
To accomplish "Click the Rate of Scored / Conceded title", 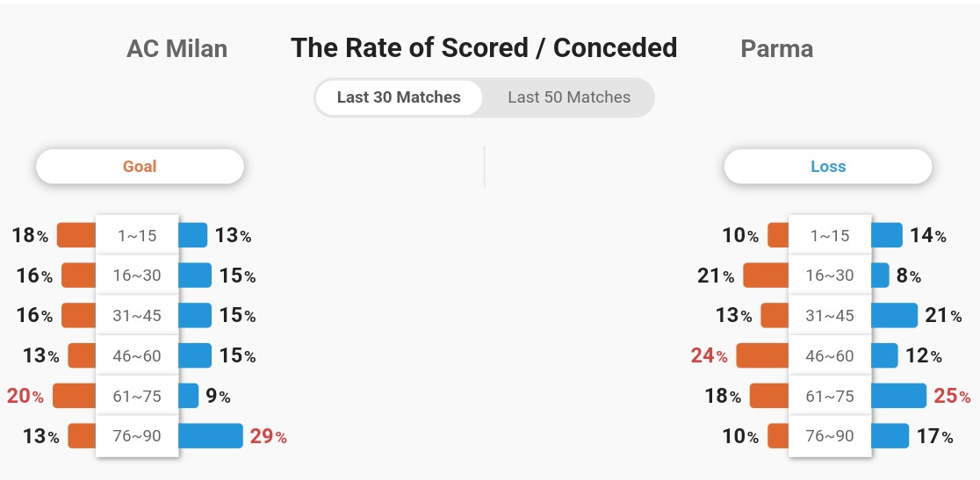I will tap(484, 47).
